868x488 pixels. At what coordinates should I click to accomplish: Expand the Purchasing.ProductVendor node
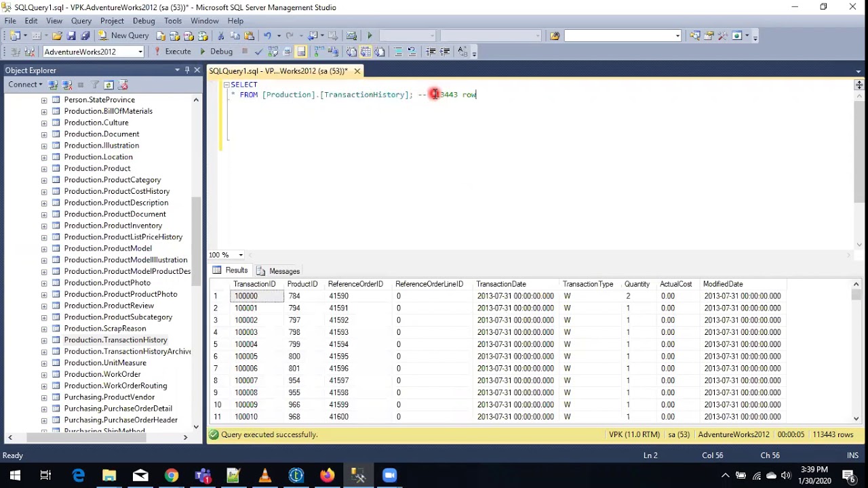pos(44,397)
